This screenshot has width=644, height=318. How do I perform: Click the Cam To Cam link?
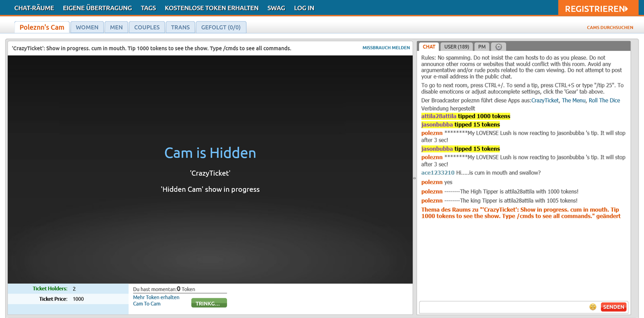click(146, 304)
